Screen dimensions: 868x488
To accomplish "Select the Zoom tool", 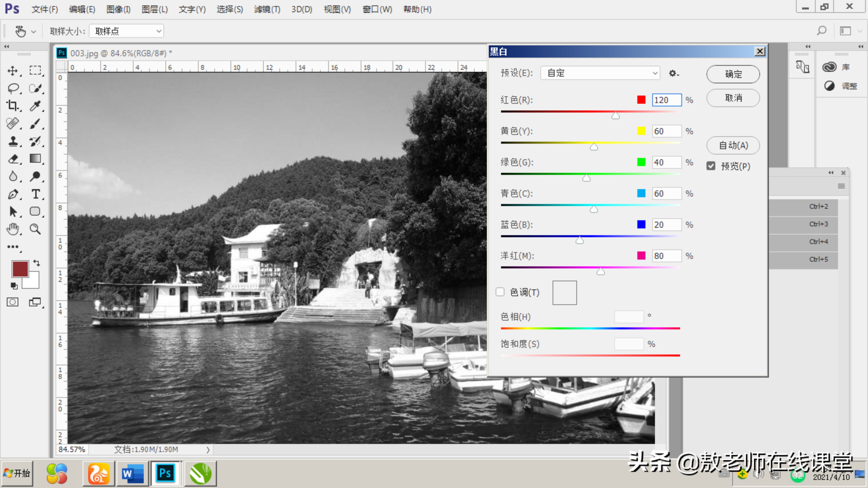I will click(x=35, y=229).
